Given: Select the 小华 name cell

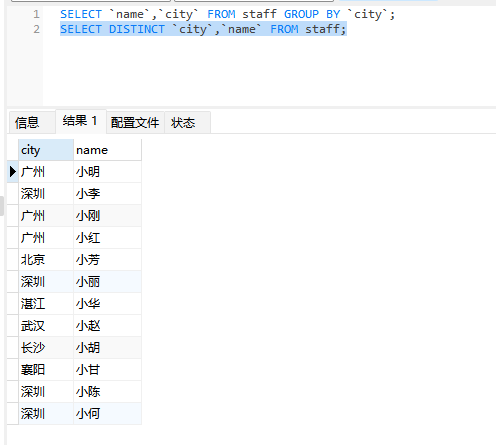Looking at the screenshot, I should (x=107, y=304).
